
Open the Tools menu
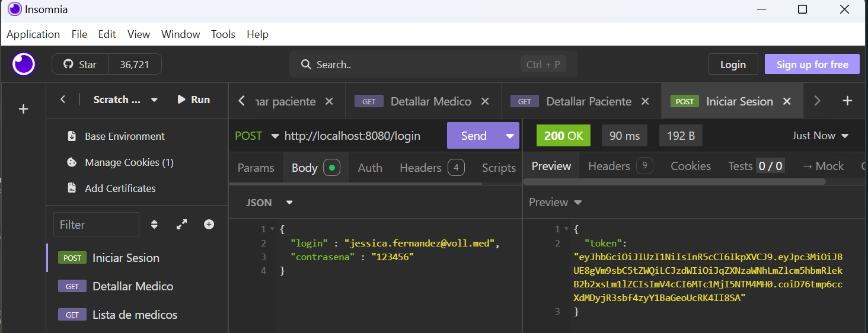click(223, 34)
